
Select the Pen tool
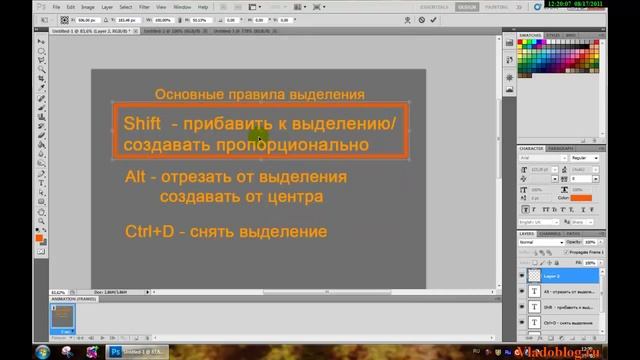[x=41, y=174]
